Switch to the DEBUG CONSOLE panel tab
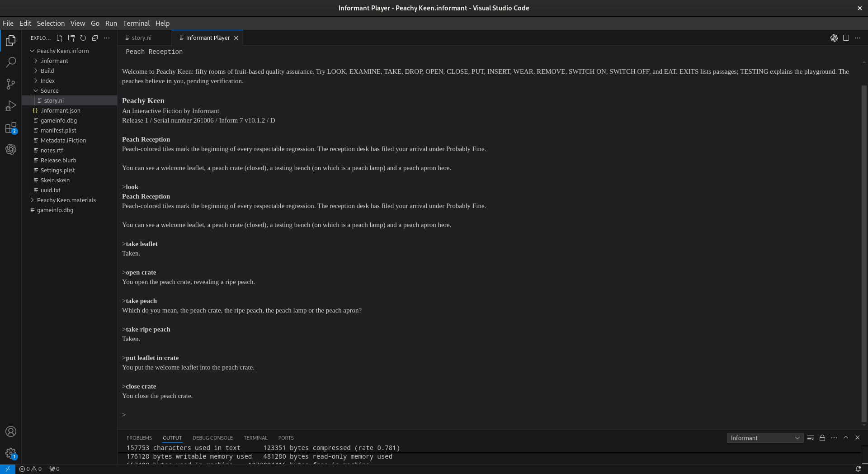The image size is (868, 474). point(212,438)
